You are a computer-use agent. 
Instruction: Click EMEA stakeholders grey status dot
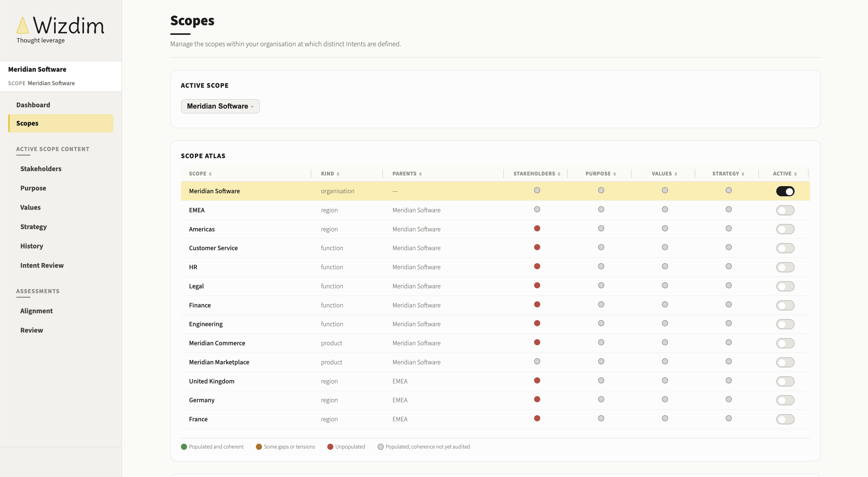(x=537, y=209)
